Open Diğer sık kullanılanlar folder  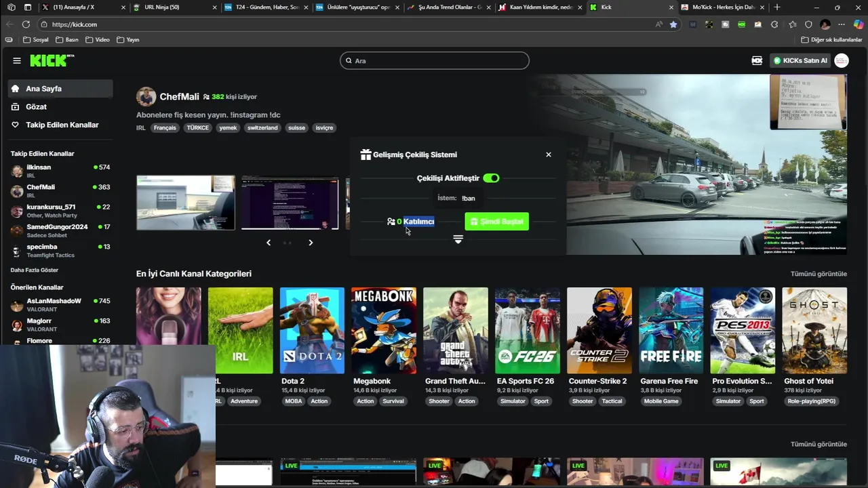coord(831,39)
